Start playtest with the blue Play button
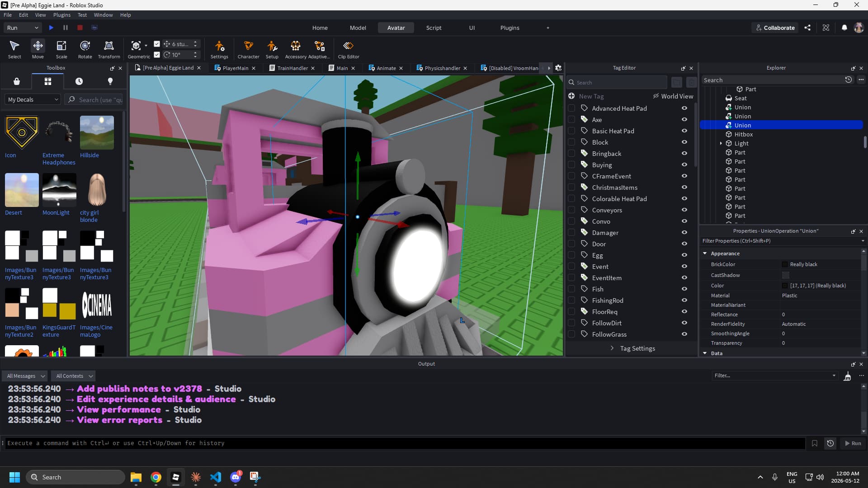Image resolution: width=868 pixels, height=488 pixels. (x=51, y=28)
